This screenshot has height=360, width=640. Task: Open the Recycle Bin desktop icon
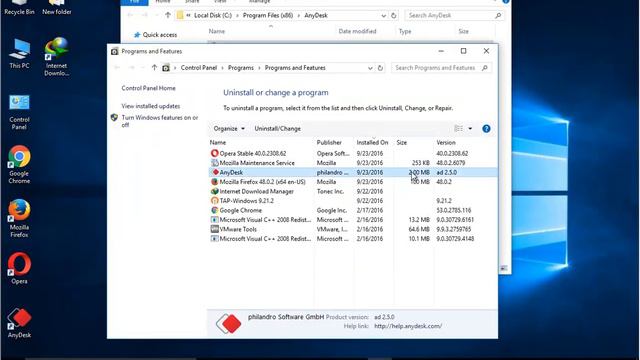click(19, 7)
